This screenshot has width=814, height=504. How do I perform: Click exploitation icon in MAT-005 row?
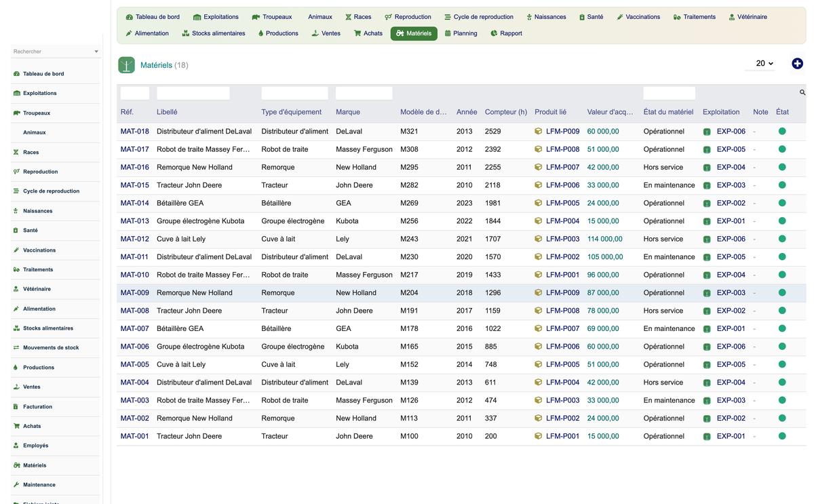pyautogui.click(x=707, y=364)
